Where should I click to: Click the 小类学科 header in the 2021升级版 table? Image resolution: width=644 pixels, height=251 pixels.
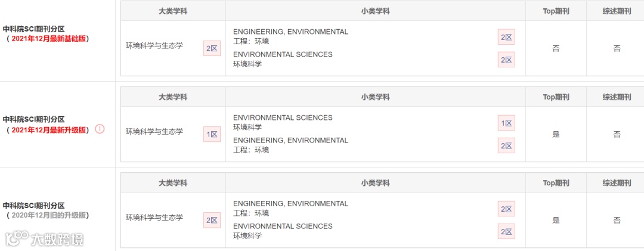[x=376, y=97]
